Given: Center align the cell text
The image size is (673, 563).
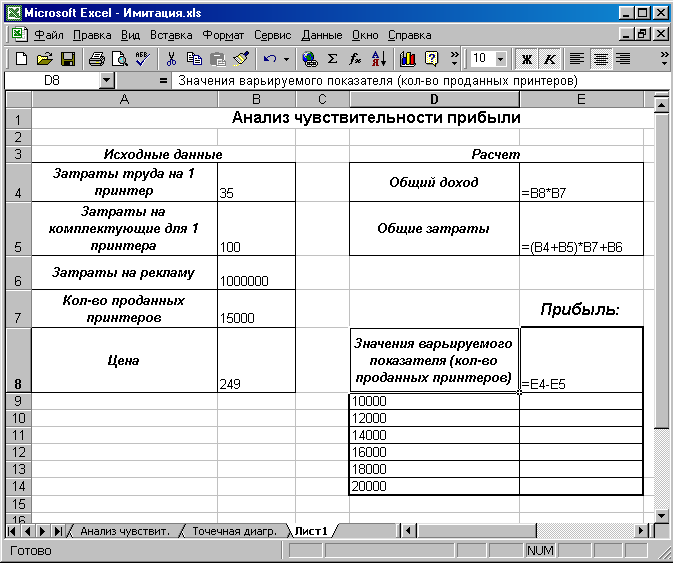Looking at the screenshot, I should click(600, 59).
